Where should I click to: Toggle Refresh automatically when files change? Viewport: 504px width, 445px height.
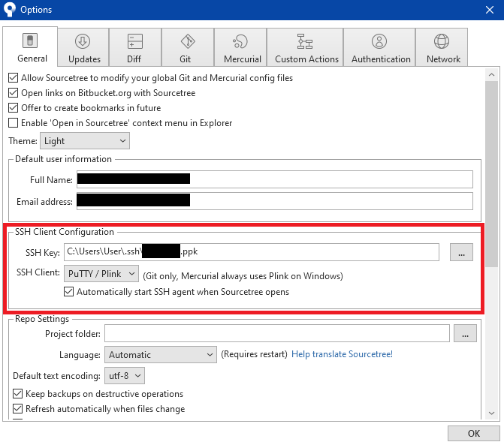pyautogui.click(x=18, y=409)
